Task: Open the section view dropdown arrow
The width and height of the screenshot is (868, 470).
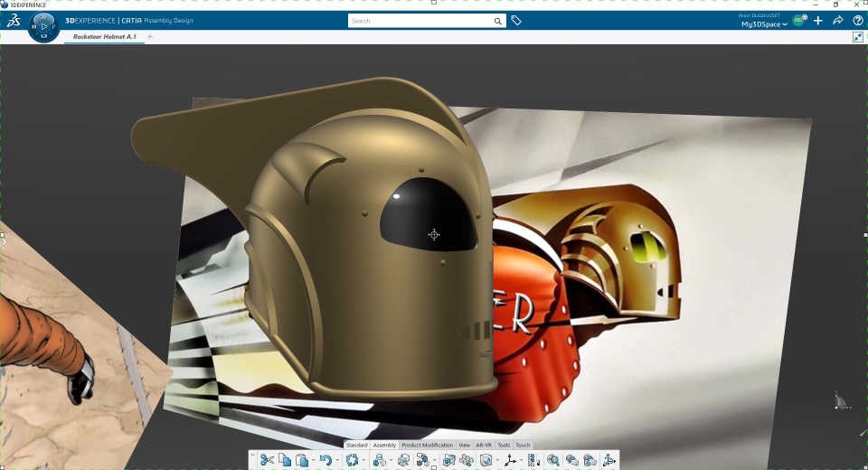Action: pyautogui.click(x=497, y=461)
